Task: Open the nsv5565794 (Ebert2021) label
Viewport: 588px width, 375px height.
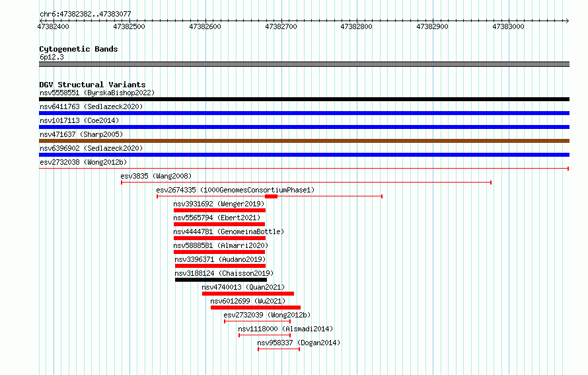Action: (217, 218)
